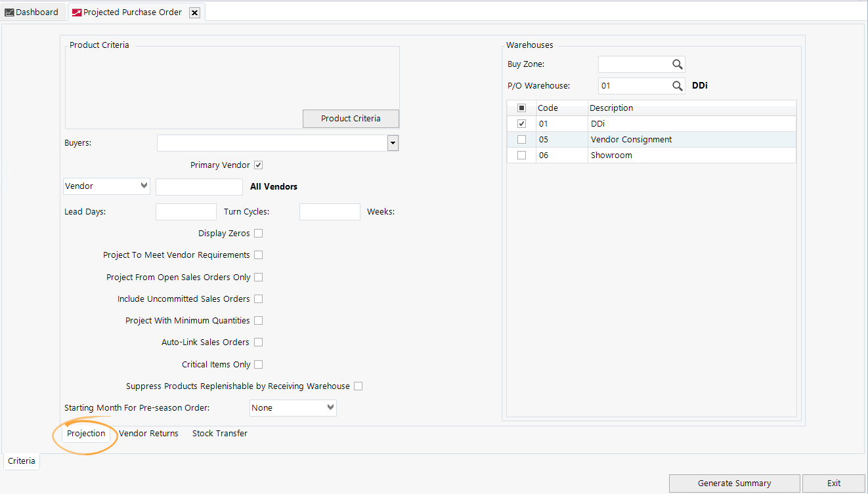The width and height of the screenshot is (868, 494).
Task: Click the Dashboard tab envelope icon
Action: coord(9,12)
